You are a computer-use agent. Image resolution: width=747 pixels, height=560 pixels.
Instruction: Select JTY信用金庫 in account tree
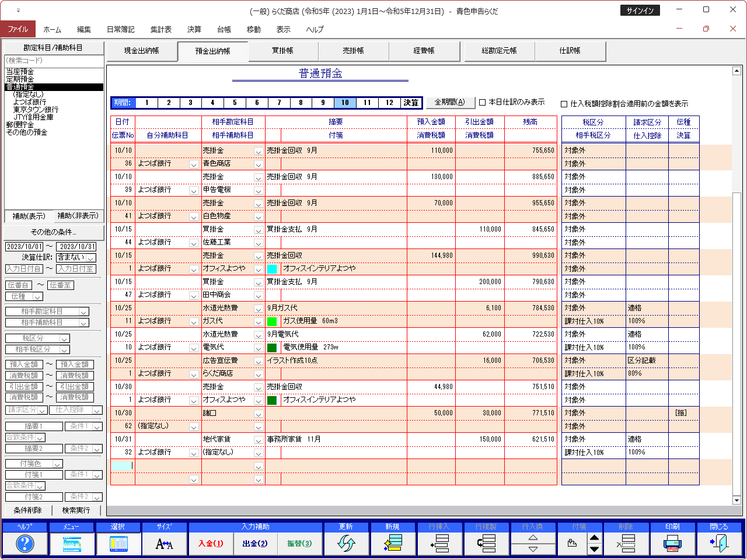coord(33,117)
